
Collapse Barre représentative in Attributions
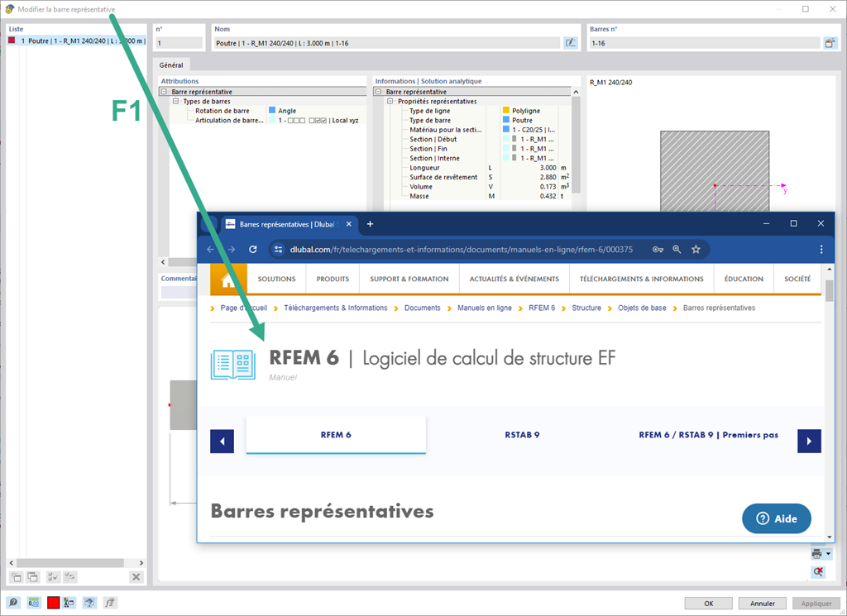(x=164, y=92)
